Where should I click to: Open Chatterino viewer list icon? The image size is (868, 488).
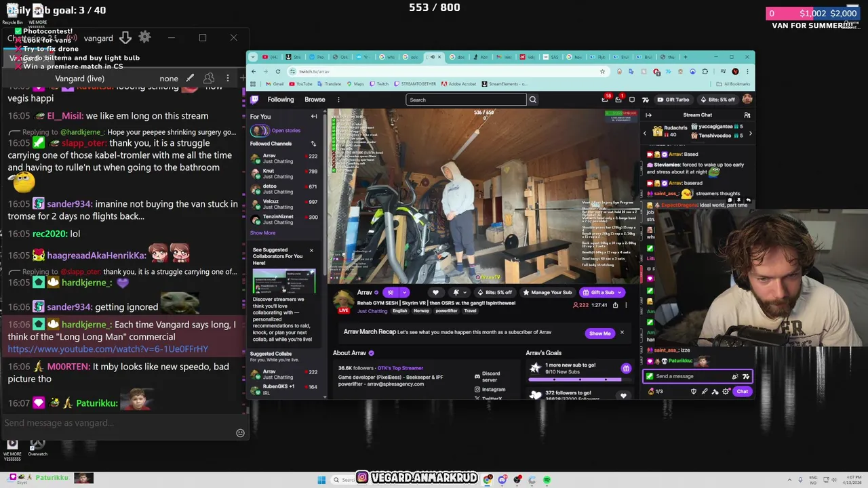209,79
